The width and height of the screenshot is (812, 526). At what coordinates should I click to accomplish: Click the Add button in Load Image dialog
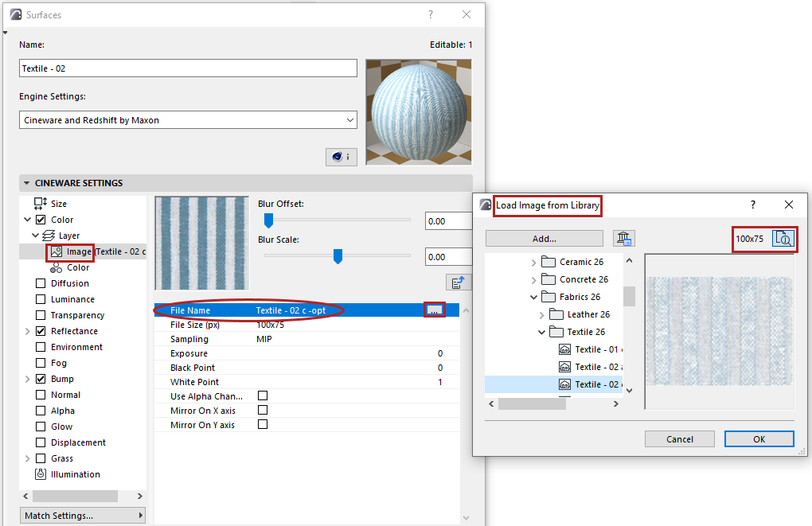tap(542, 238)
